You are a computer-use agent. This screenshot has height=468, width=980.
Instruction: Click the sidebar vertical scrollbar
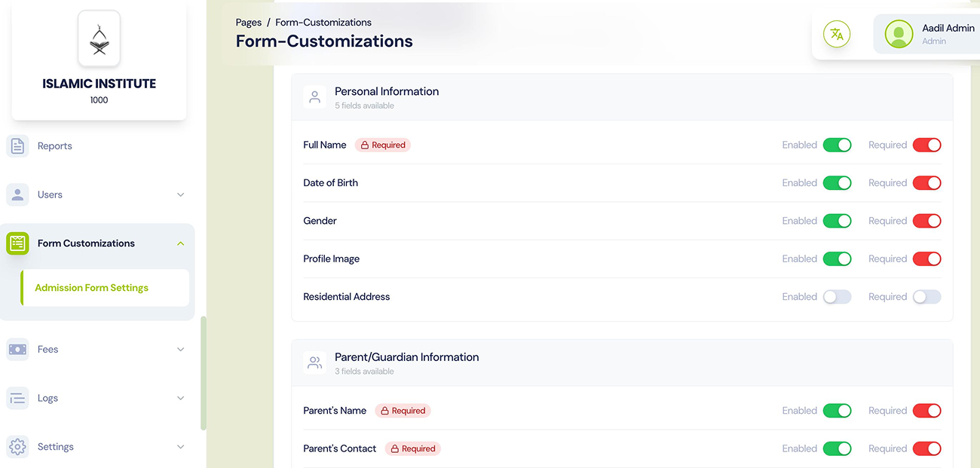(203, 373)
